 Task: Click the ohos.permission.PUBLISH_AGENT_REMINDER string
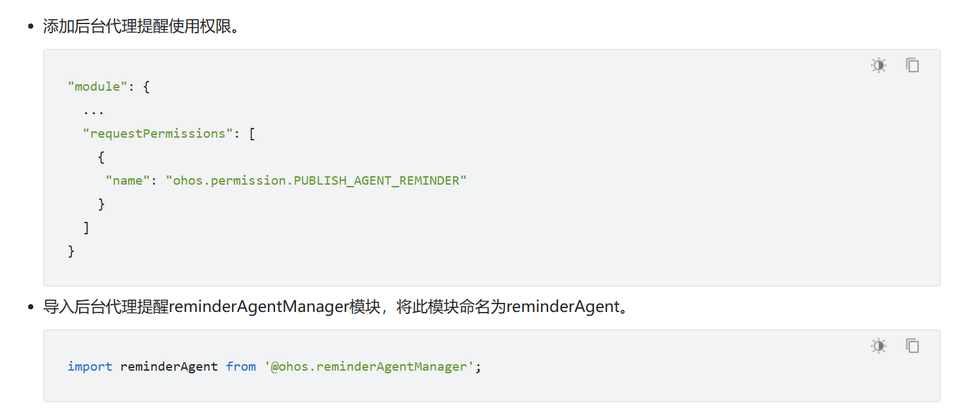(316, 181)
